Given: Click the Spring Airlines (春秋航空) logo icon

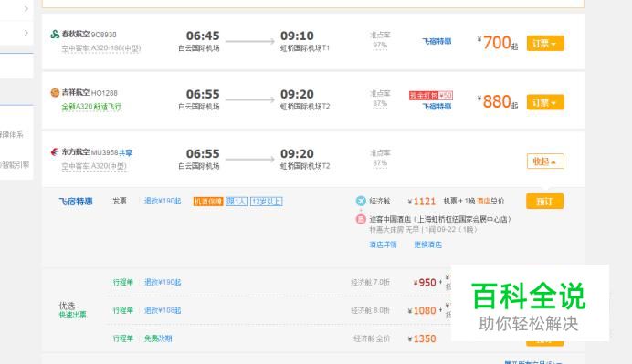Looking at the screenshot, I should pyautogui.click(x=55, y=35).
